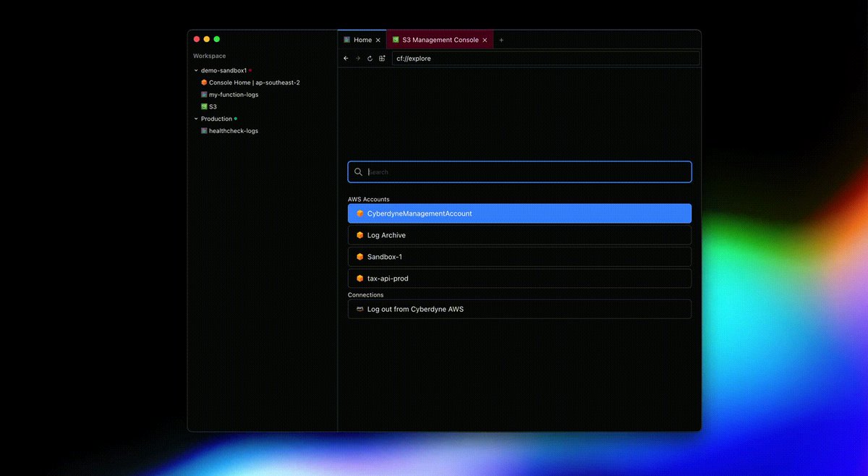
Task: Click the logs icon beside healthcheck-logs
Action: tap(204, 131)
